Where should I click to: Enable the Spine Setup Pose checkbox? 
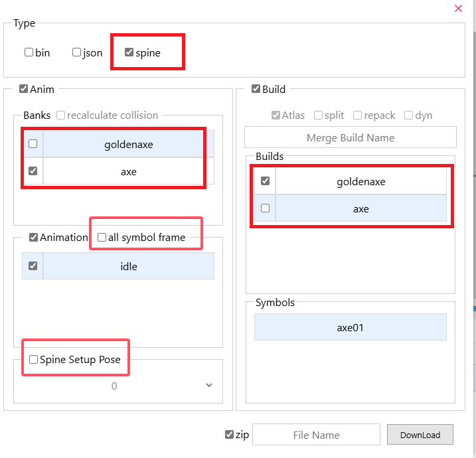(x=33, y=360)
